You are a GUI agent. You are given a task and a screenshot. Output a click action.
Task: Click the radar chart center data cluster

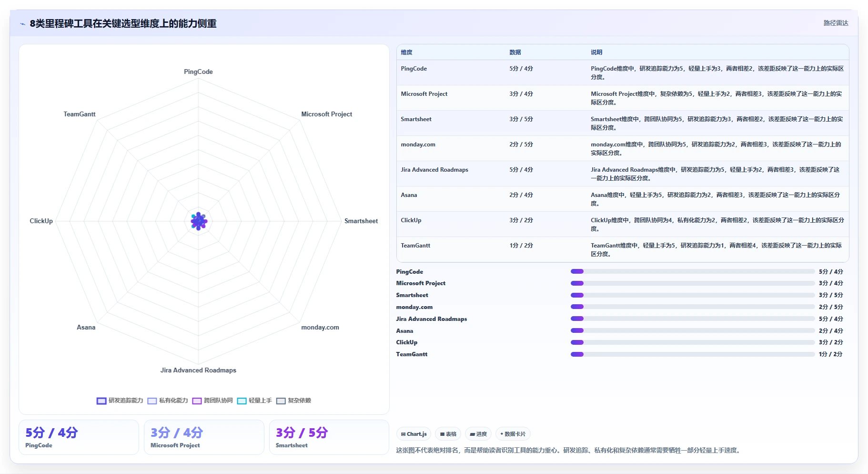(x=199, y=221)
